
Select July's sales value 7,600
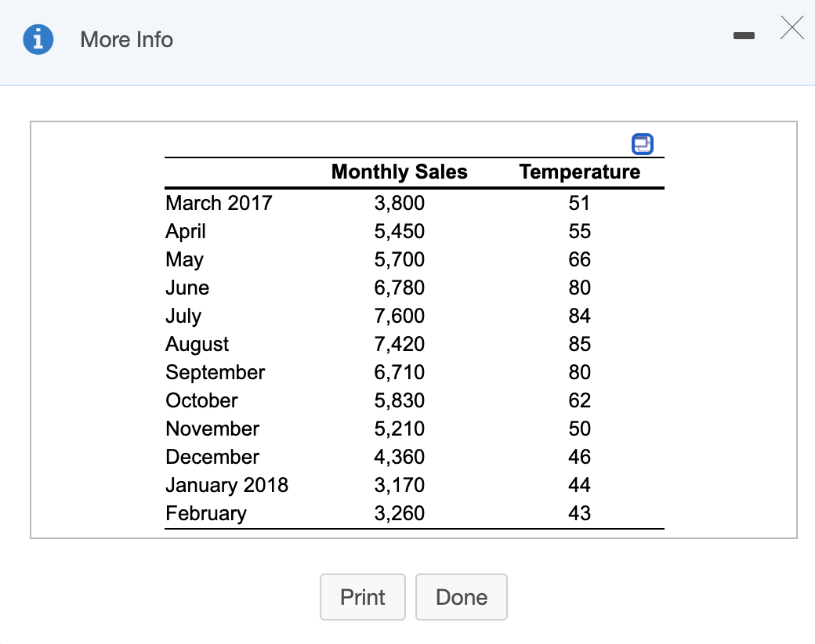(399, 316)
